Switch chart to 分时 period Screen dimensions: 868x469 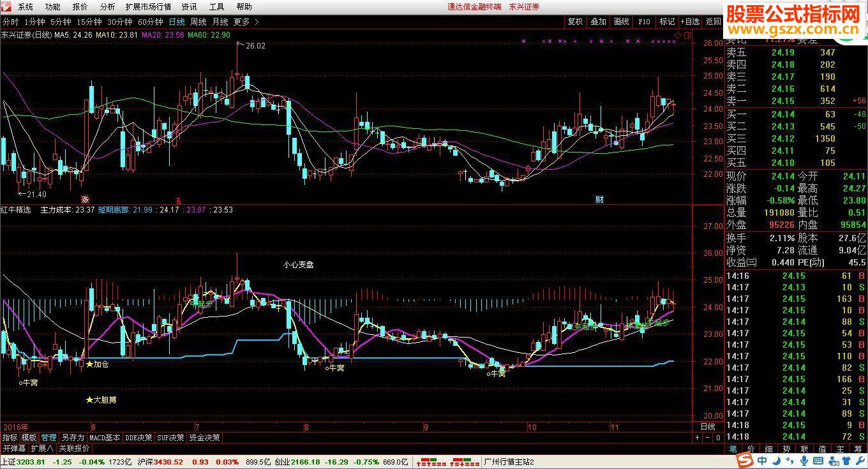click(10, 21)
